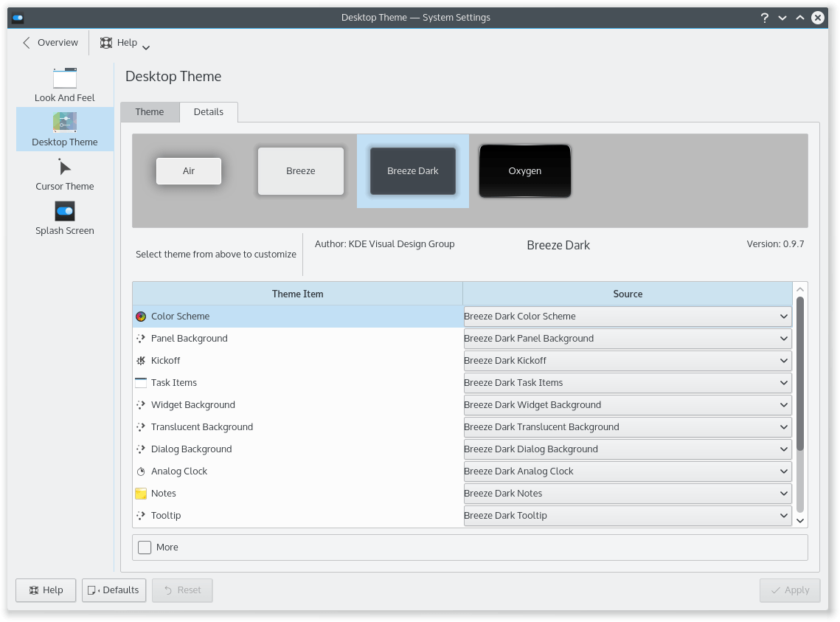
Task: Select the Color Scheme row label
Action: coord(180,317)
